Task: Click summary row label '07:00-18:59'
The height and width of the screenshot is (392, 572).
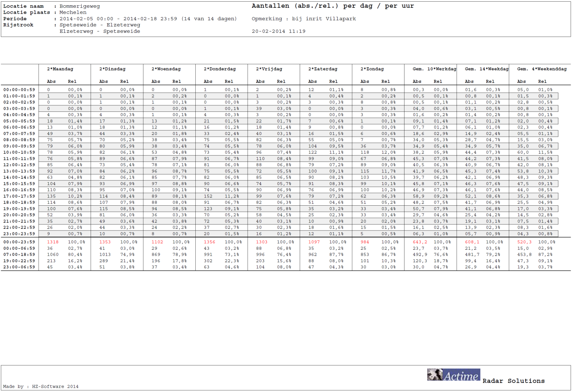Action: (19, 254)
